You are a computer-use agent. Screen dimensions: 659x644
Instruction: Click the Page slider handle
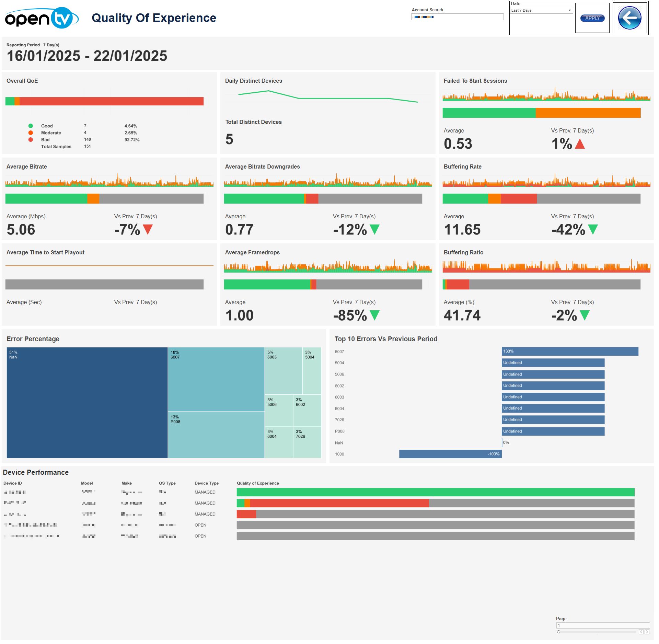click(558, 632)
